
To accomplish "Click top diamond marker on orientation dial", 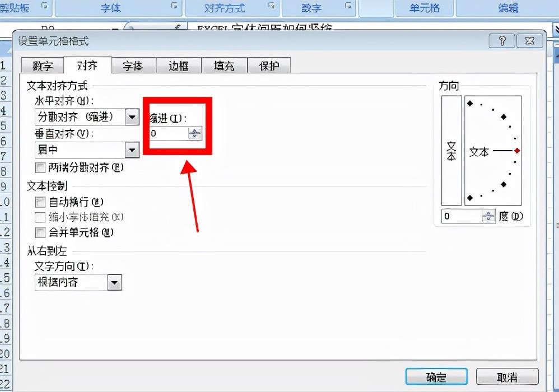I will (470, 104).
